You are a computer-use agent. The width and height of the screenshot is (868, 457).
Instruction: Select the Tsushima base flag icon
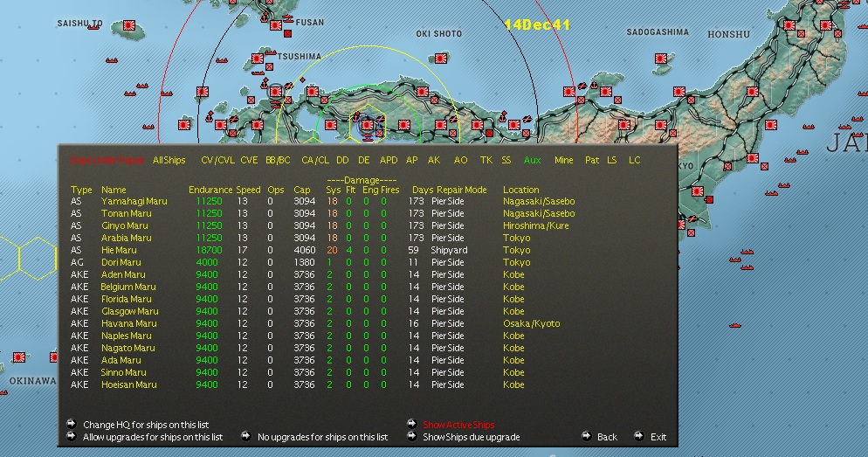pos(258,59)
